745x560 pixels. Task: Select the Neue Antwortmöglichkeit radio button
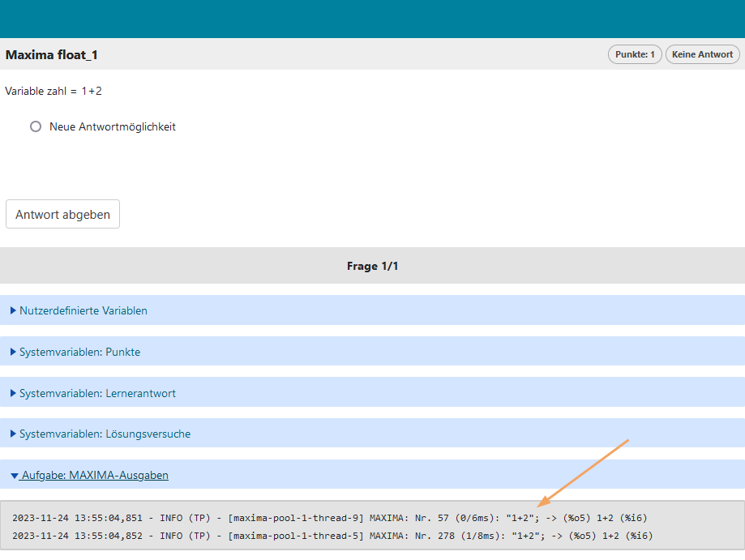36,126
